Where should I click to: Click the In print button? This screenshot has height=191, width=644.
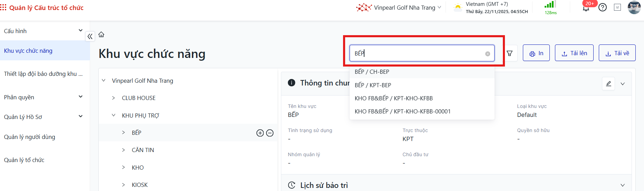click(536, 53)
